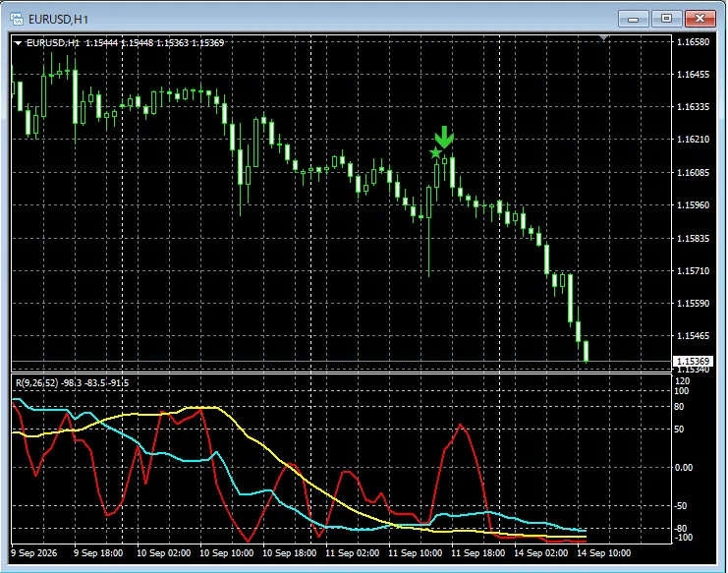Click the indicator scale 0.00 level label
The width and height of the screenshot is (728, 573).
(684, 468)
